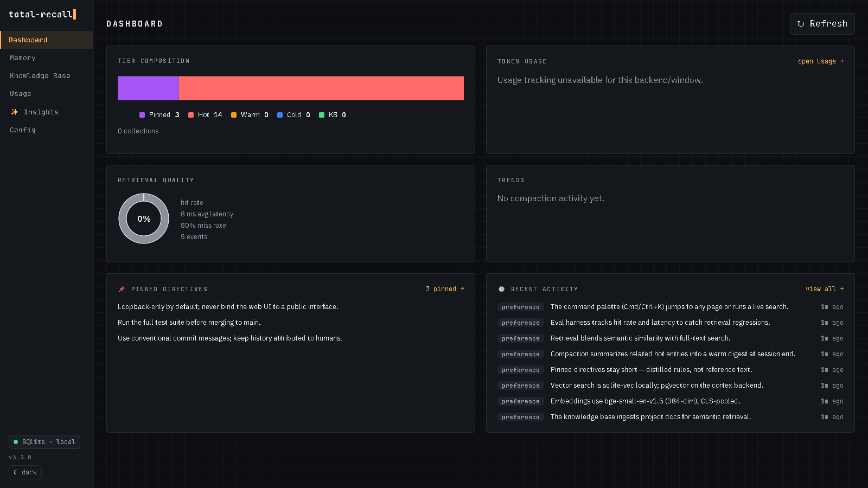Click the red Hot legend swatch

pos(191,115)
